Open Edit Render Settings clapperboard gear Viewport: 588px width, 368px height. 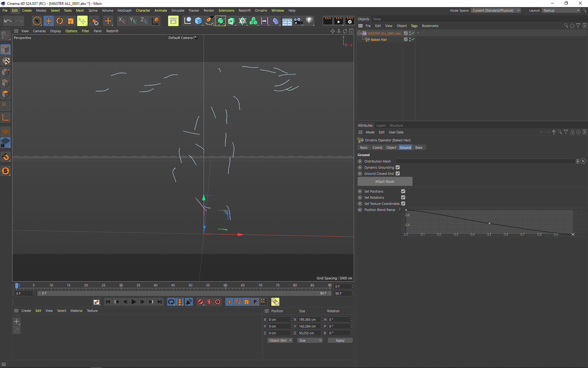click(x=349, y=21)
